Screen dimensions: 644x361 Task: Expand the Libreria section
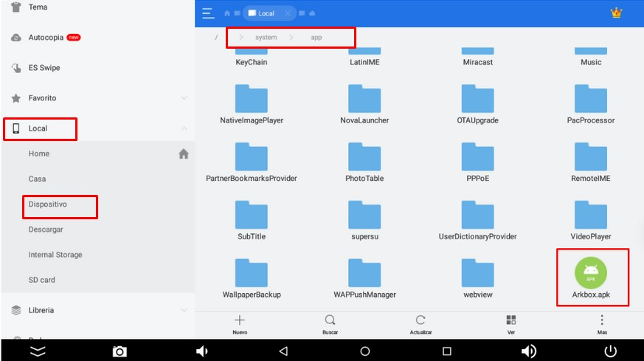click(184, 311)
